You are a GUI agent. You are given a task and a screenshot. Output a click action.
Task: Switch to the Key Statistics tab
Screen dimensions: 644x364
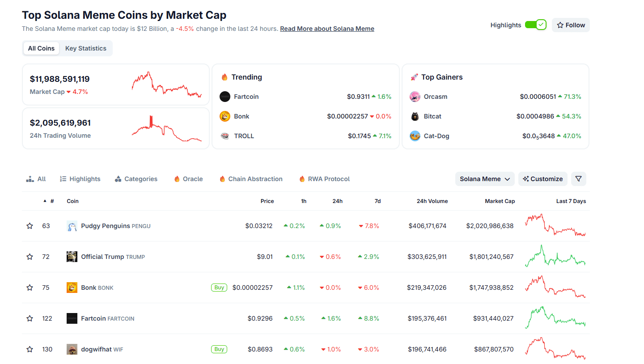click(85, 48)
